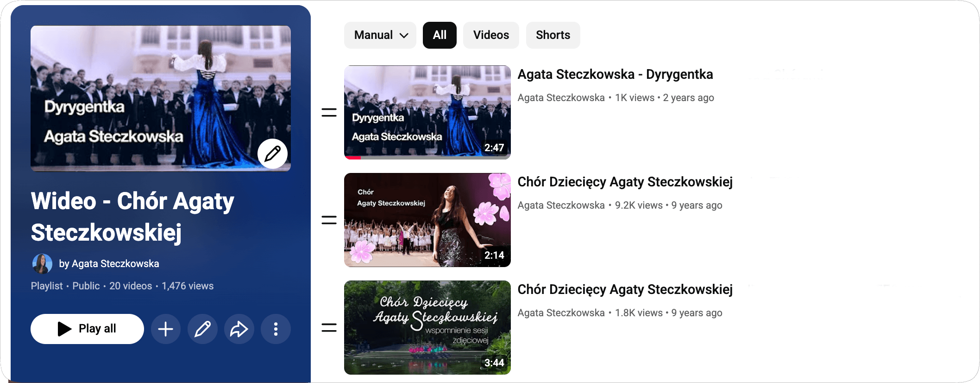The height and width of the screenshot is (383, 980).
Task: Open the pink floral choir thumbnail, 2:14
Action: 427,220
